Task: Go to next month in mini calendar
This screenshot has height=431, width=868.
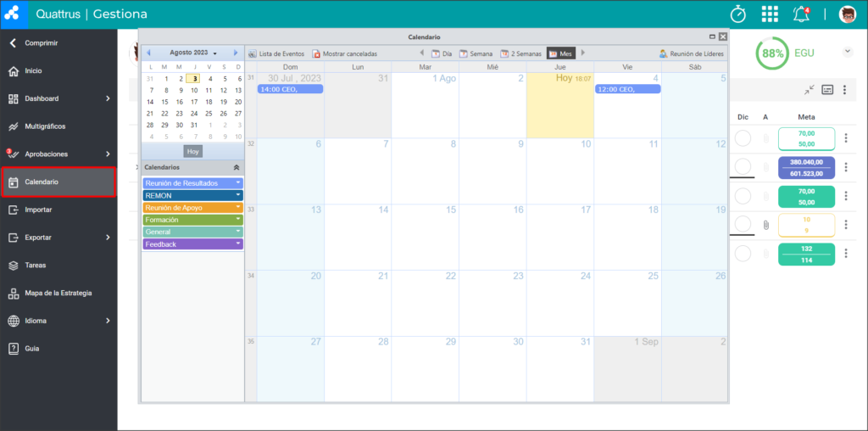Action: click(236, 53)
